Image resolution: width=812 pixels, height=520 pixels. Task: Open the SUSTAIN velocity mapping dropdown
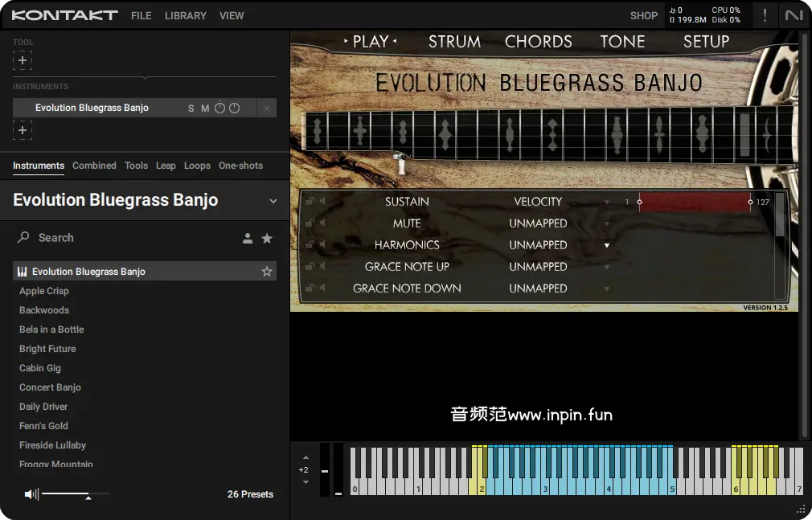coord(607,202)
